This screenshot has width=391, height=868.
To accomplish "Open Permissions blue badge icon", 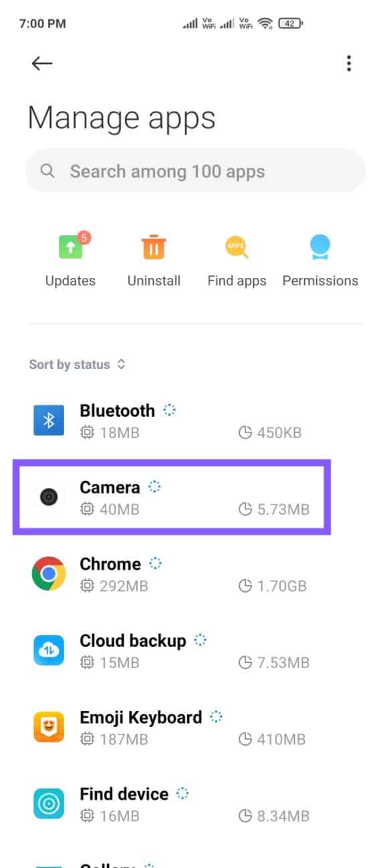I will coord(320,247).
